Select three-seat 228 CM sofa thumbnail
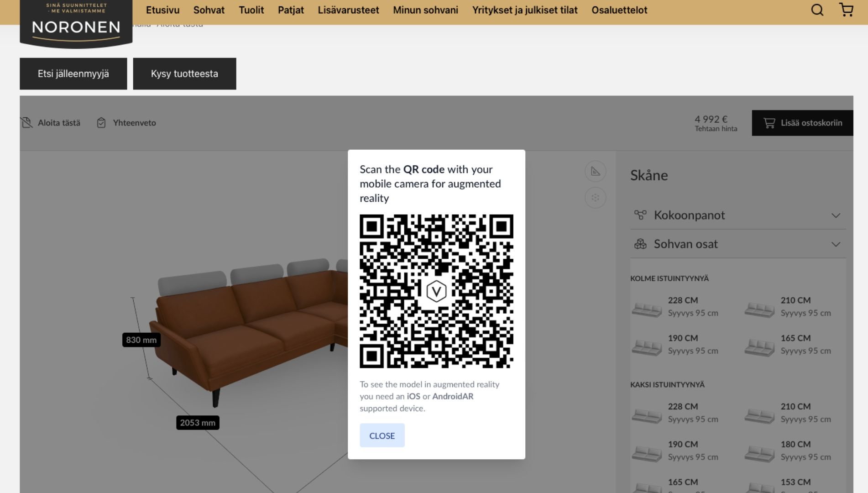Viewport: 868px width, 493px height. [647, 310]
